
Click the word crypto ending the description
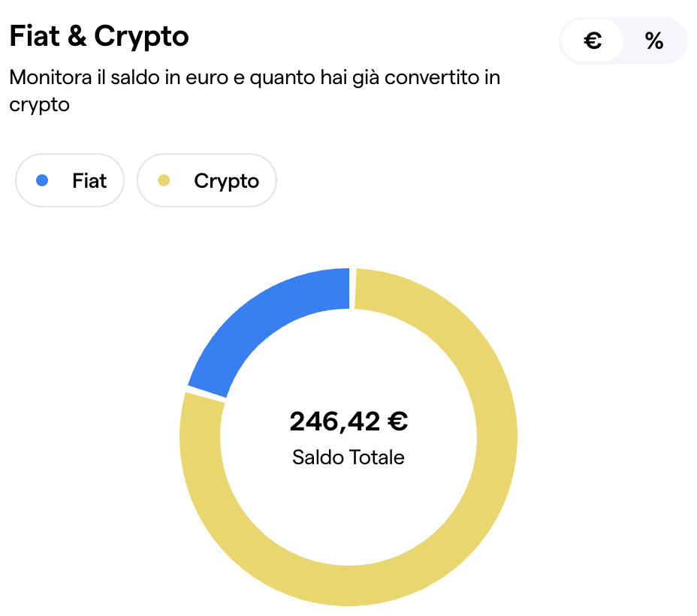tap(39, 106)
